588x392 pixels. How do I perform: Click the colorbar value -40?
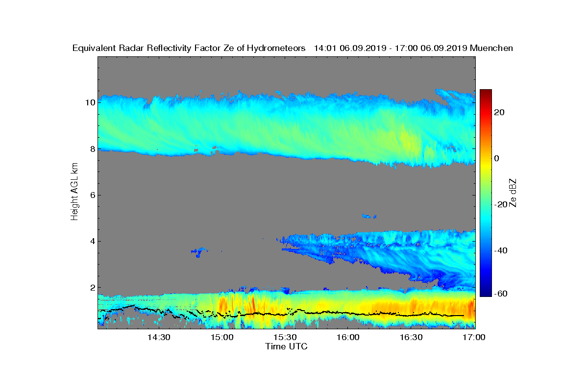coord(501,250)
